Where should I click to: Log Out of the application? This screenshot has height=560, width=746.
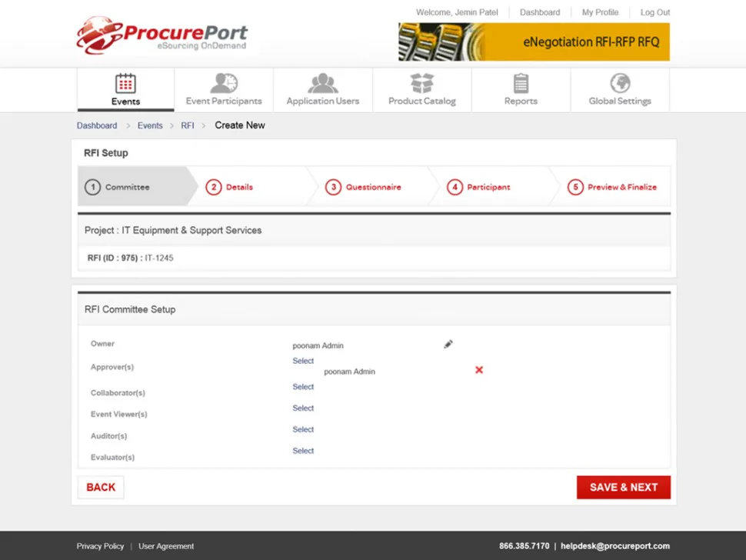point(654,12)
